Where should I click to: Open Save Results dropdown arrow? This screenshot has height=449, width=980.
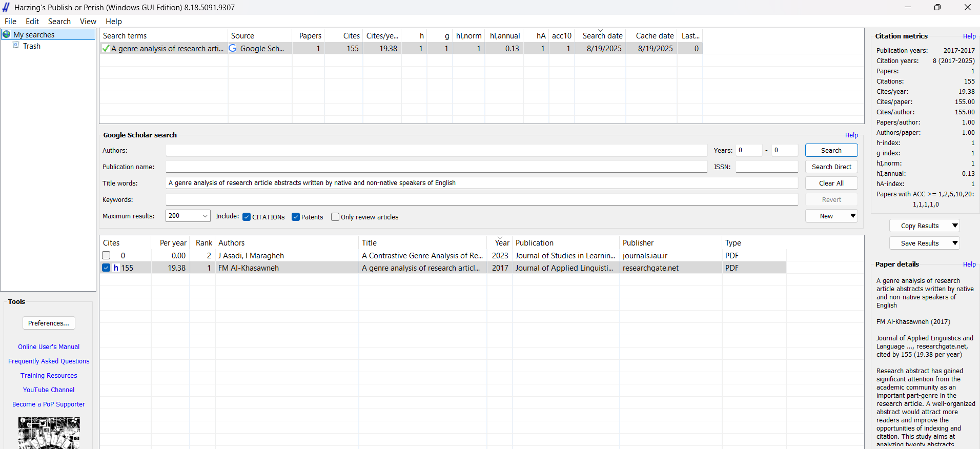point(955,243)
